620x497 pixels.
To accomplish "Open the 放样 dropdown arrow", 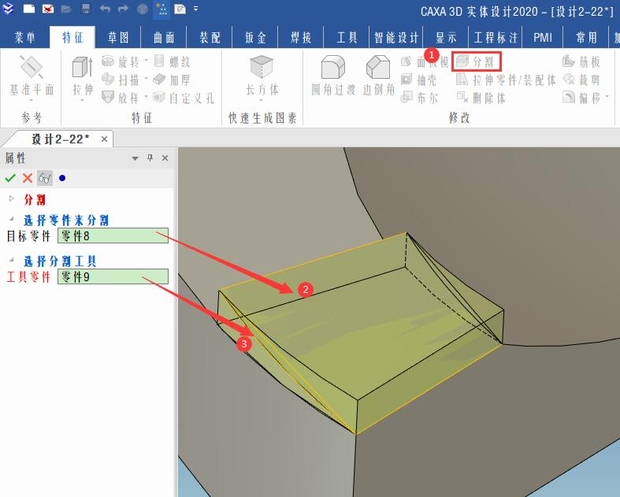I will pyautogui.click(x=146, y=97).
